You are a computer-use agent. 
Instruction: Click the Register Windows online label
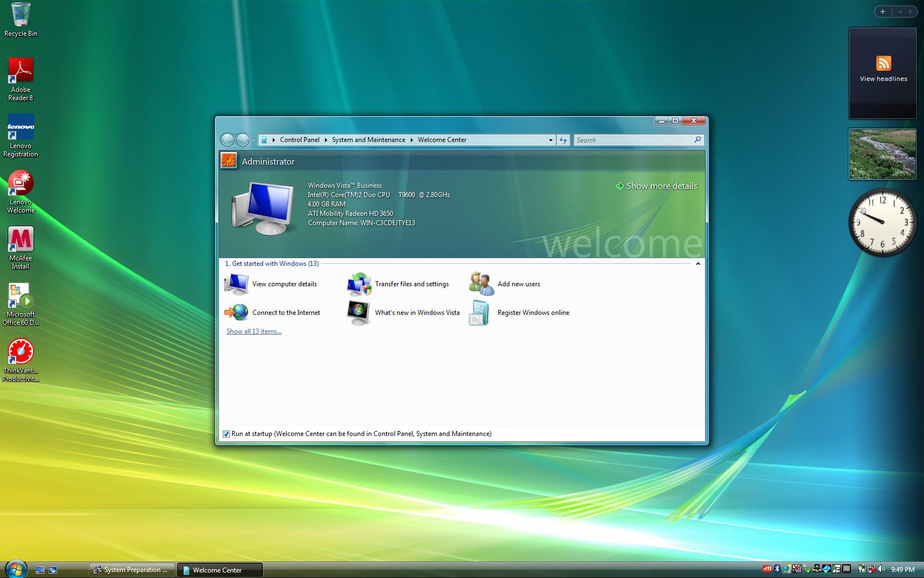(x=533, y=313)
